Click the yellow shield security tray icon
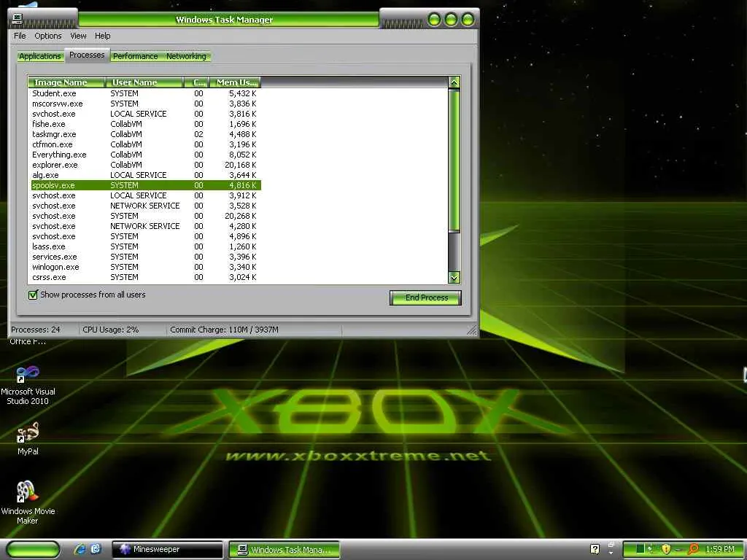Screen dimensions: 747x560 click(666, 549)
